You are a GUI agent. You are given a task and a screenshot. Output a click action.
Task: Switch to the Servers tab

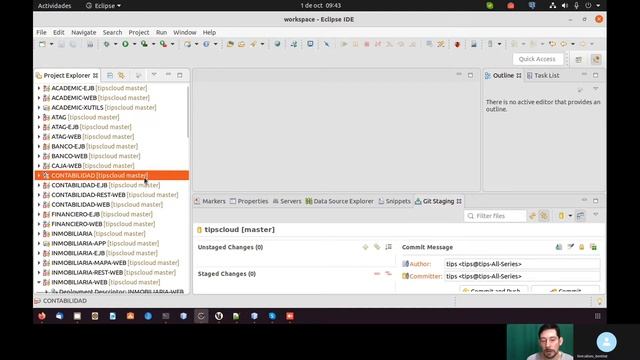pos(287,201)
